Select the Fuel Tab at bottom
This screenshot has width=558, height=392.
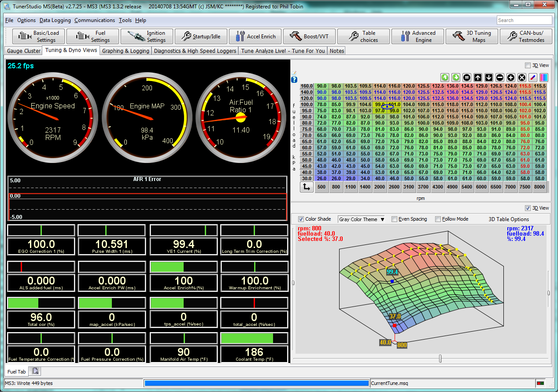pos(16,372)
